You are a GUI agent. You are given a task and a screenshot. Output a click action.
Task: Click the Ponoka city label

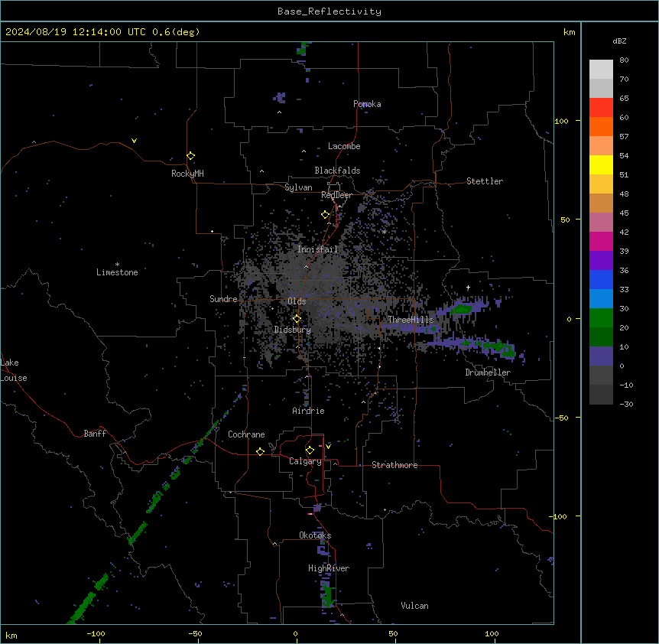(367, 104)
